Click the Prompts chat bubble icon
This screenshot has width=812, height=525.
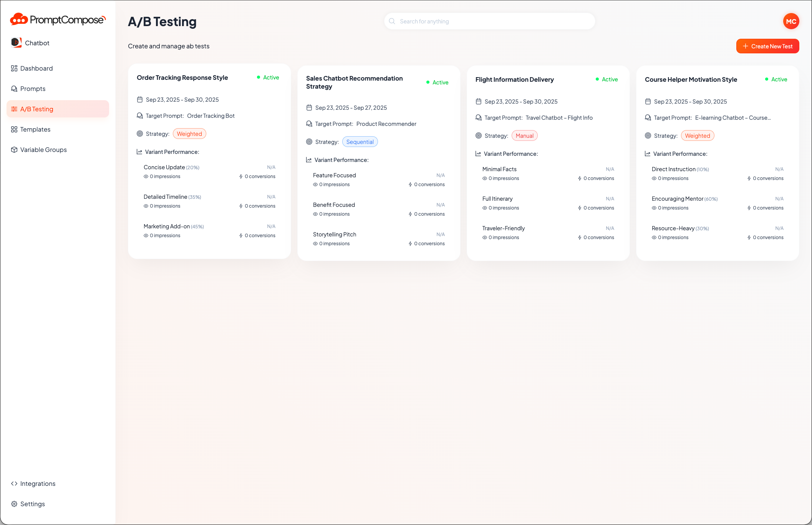click(14, 89)
